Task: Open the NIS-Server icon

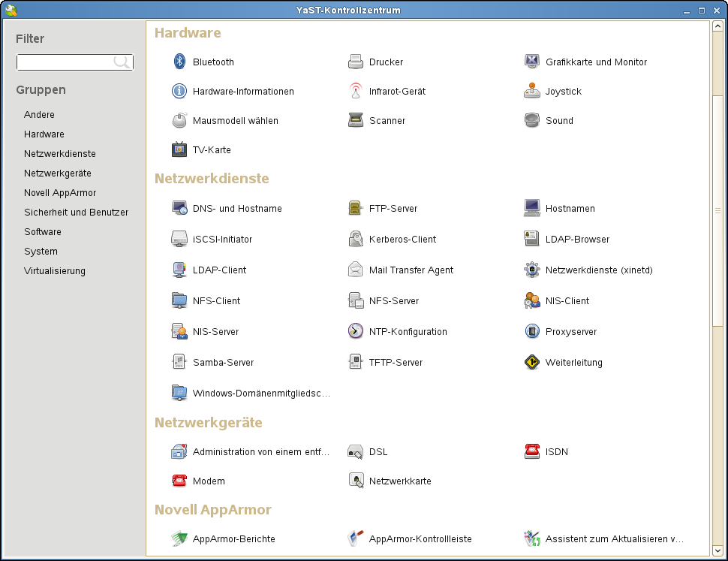Action: click(179, 331)
